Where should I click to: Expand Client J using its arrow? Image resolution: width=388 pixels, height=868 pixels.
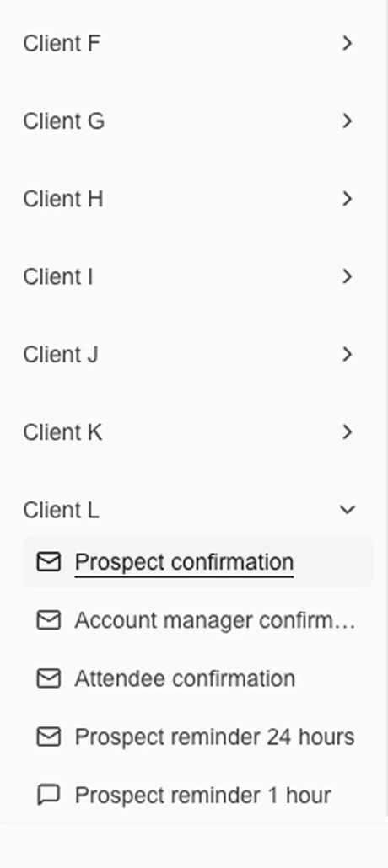tap(347, 354)
